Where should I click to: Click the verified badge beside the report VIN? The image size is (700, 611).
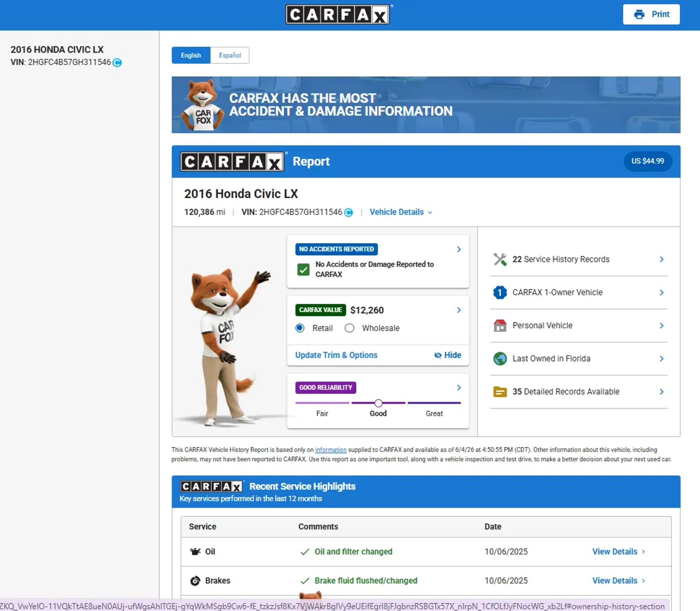pyautogui.click(x=349, y=212)
